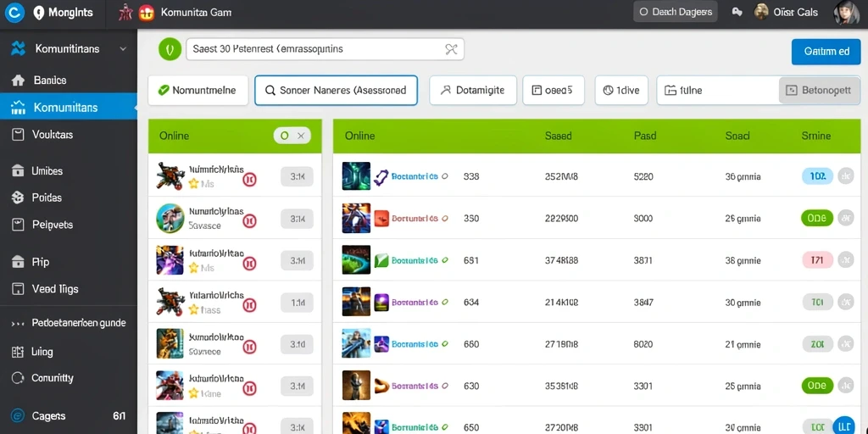Toggle the blue 102 pill in first row

coord(817,176)
